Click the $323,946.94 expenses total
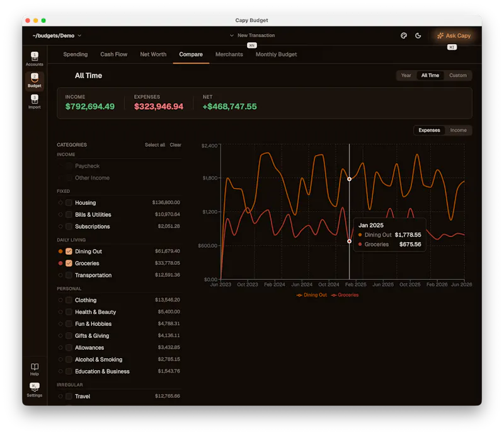 click(159, 107)
